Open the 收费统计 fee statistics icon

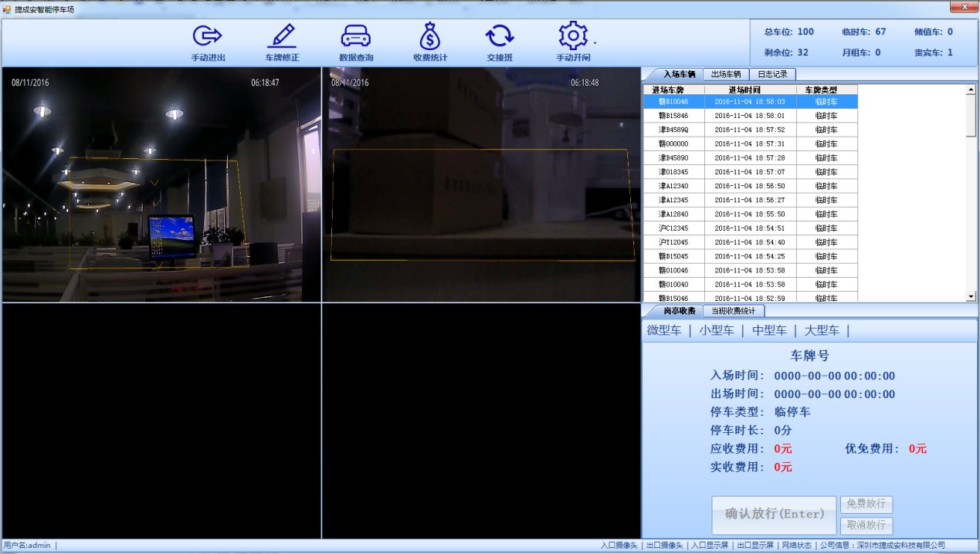click(x=429, y=42)
